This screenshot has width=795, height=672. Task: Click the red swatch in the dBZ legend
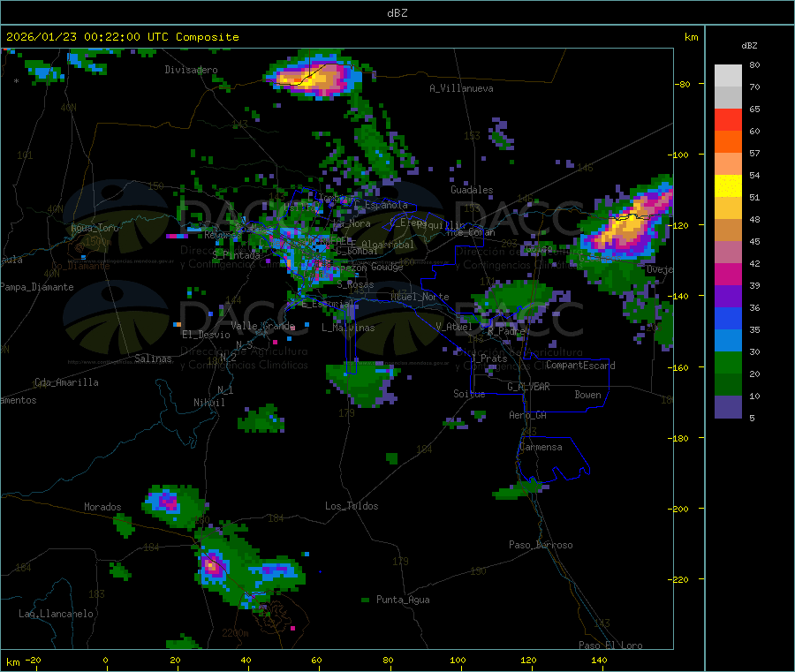[x=728, y=119]
